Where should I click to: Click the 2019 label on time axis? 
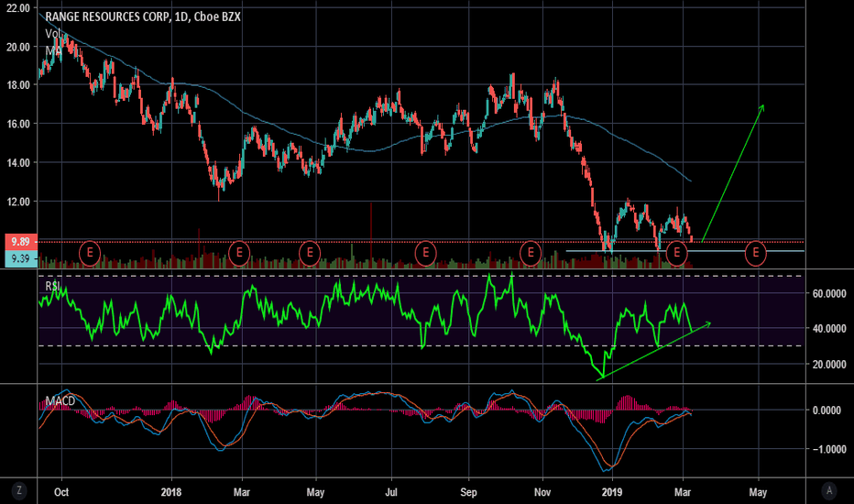coord(612,492)
